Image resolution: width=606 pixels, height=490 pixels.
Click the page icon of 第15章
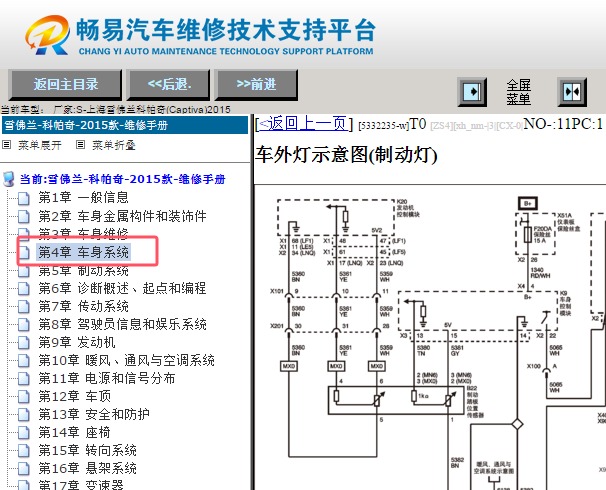(x=24, y=451)
